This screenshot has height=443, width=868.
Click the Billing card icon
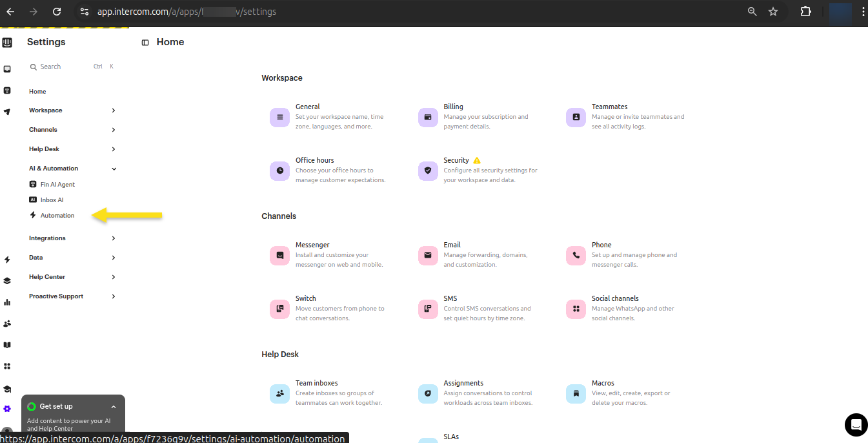pyautogui.click(x=428, y=118)
